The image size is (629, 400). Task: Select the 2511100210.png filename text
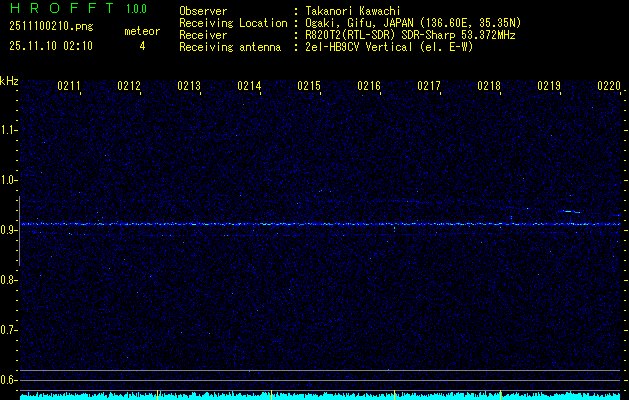[x=50, y=27]
